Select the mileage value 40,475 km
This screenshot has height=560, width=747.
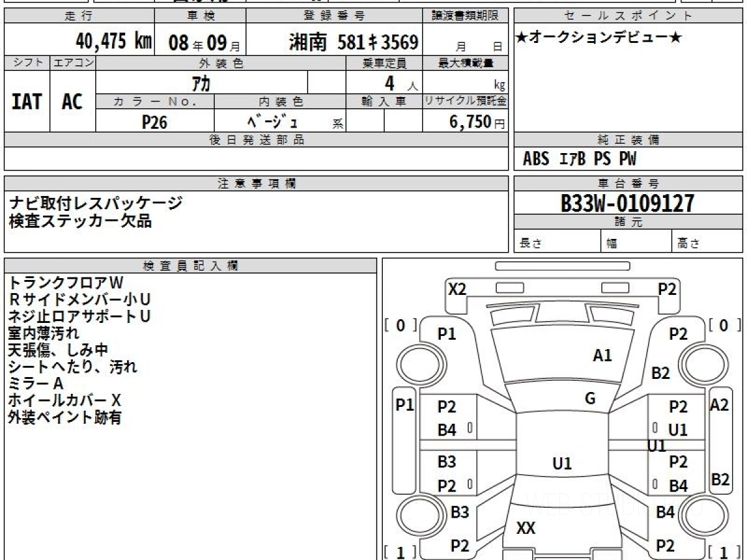pos(114,42)
